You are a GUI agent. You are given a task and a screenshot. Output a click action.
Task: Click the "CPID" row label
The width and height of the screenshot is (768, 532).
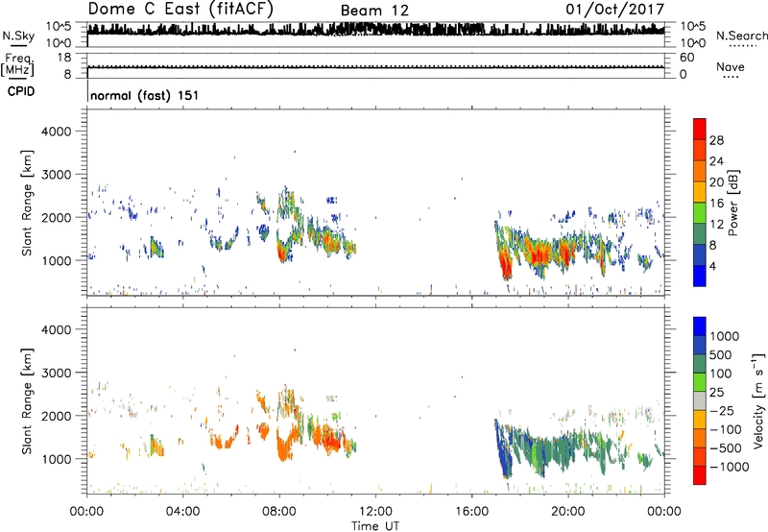click(x=21, y=91)
